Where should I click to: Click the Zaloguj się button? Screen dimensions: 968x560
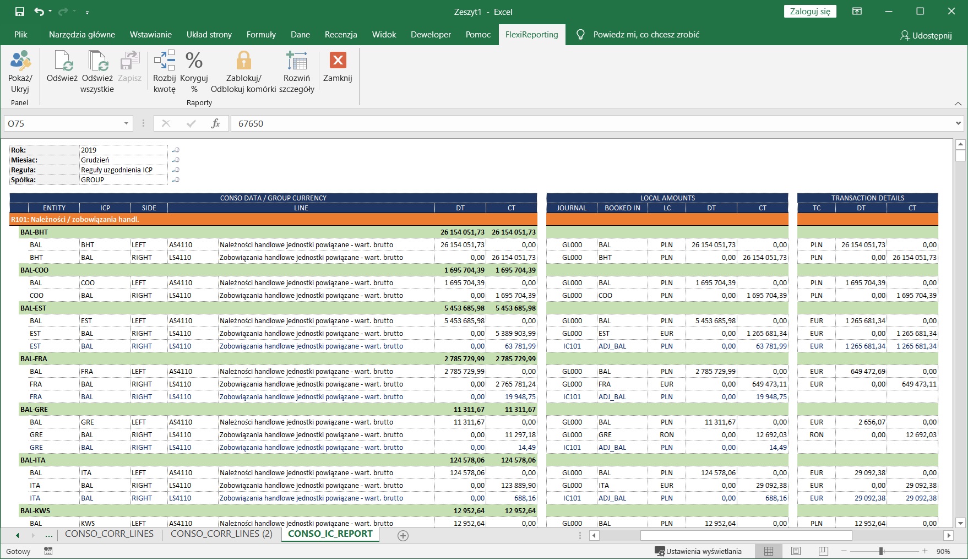point(809,12)
